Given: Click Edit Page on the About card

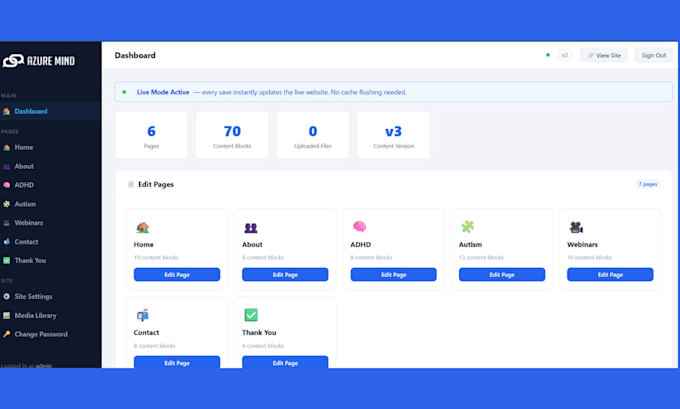Looking at the screenshot, I should click(285, 275).
